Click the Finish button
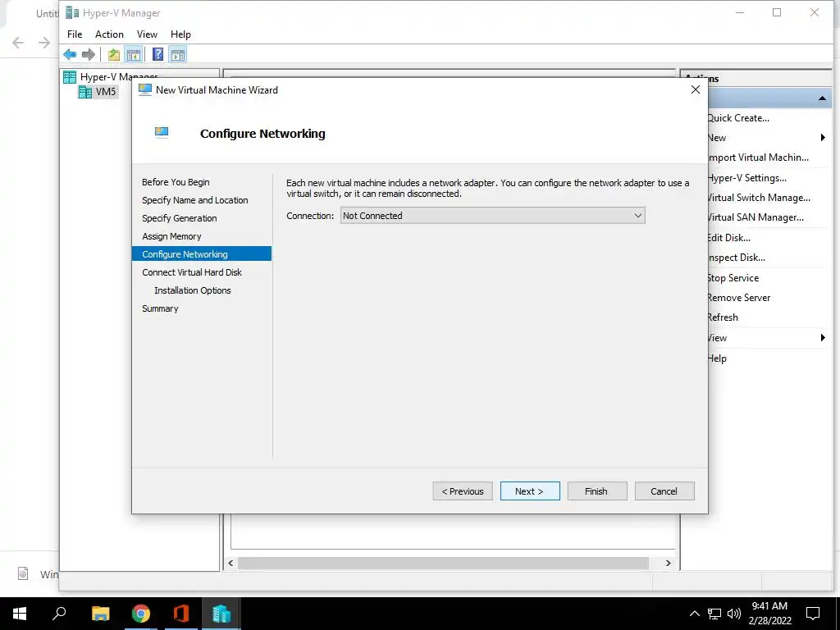The height and width of the screenshot is (630, 840). tap(597, 491)
